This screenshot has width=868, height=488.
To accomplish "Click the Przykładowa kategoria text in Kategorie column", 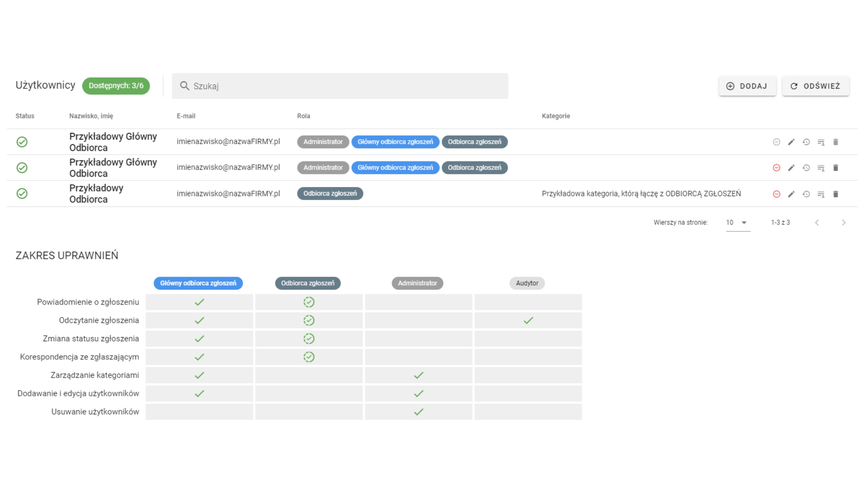I will pyautogui.click(x=641, y=193).
